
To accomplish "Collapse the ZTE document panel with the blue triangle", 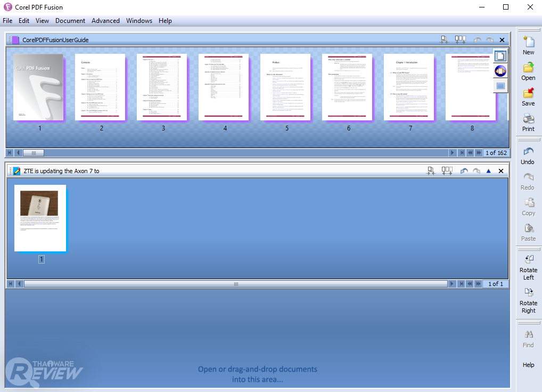I will (488, 171).
